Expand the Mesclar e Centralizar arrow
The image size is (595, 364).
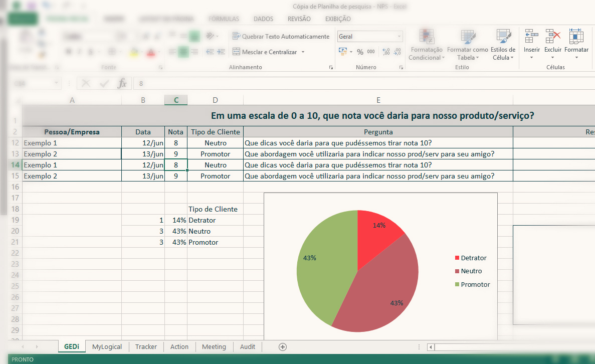point(303,52)
